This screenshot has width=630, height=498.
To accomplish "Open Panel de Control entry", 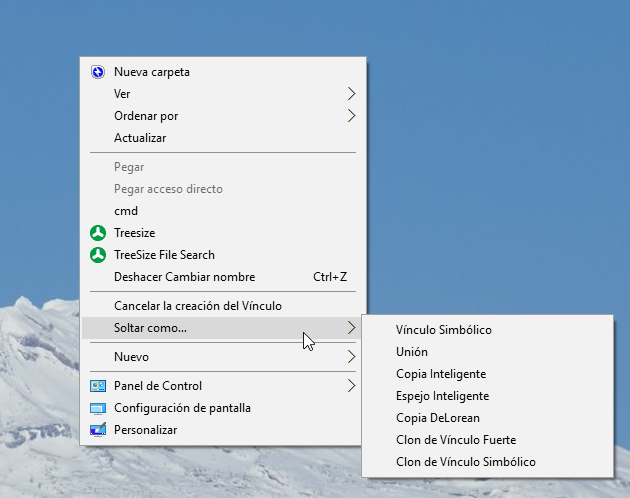I will click(223, 386).
